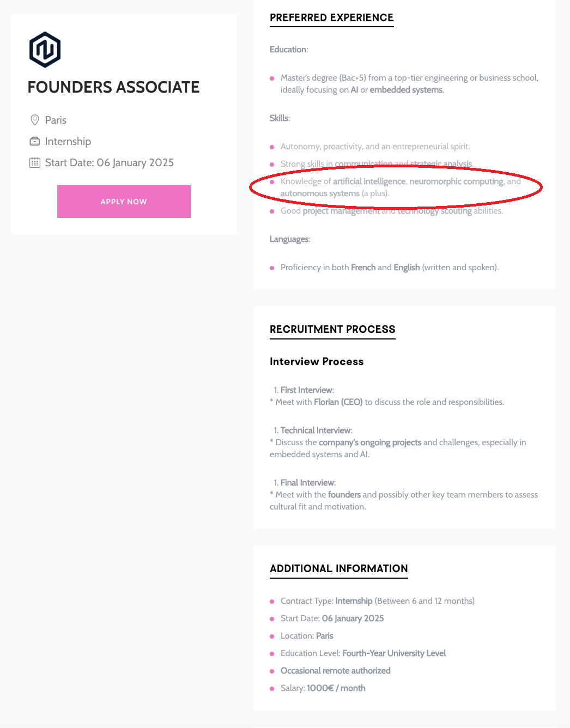
Task: Click the briefcase icon beside Internship
Action: click(35, 141)
